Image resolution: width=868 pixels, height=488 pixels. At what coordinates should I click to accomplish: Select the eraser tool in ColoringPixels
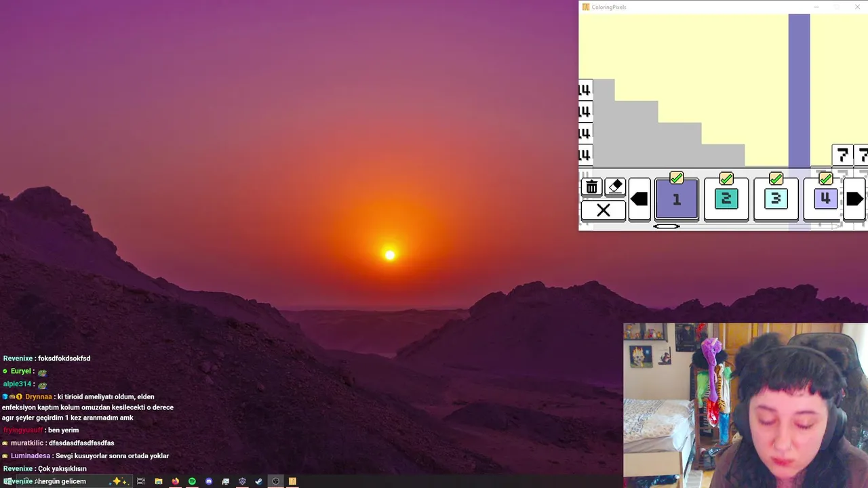click(x=615, y=187)
